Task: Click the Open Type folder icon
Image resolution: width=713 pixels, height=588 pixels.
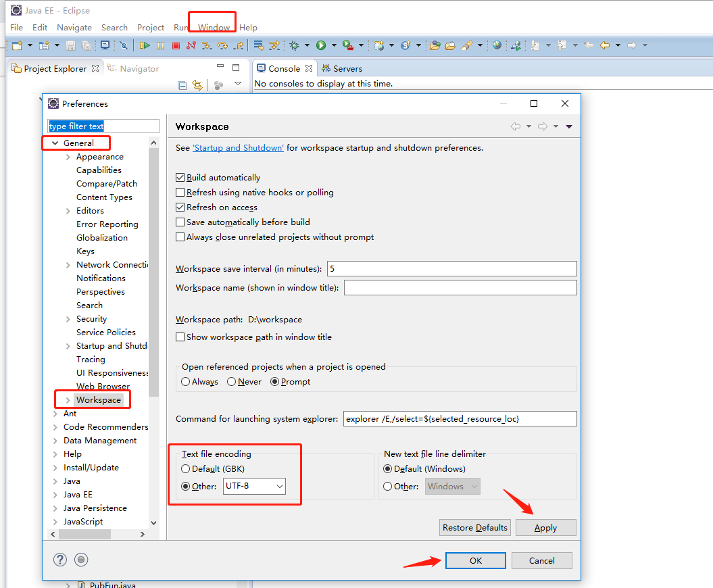Action: click(435, 45)
